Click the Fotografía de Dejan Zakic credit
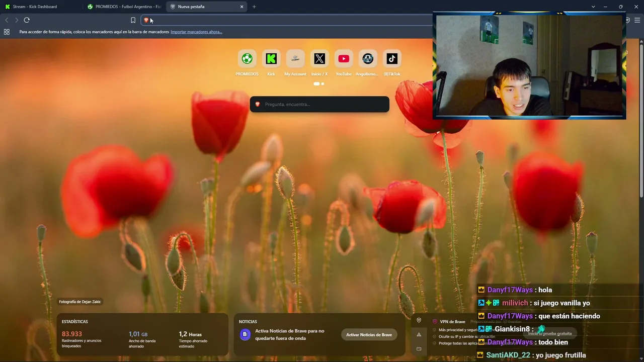Viewport: 644px width, 362px height. click(x=80, y=302)
